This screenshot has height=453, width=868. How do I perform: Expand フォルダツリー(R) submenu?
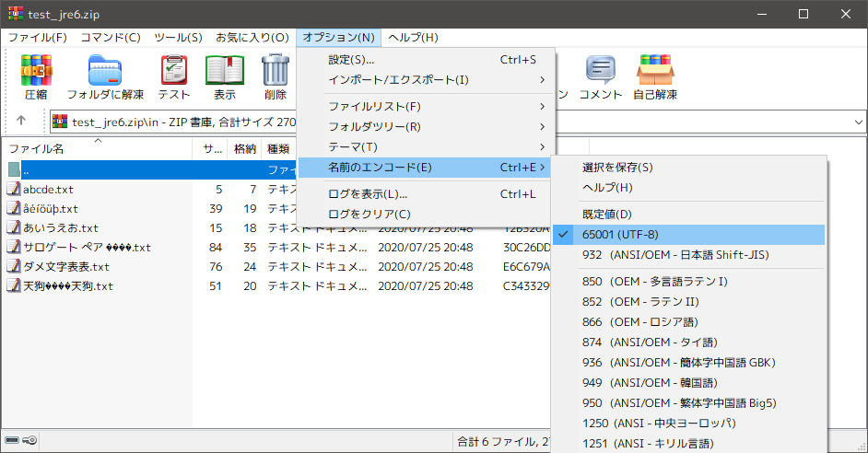[x=425, y=127]
